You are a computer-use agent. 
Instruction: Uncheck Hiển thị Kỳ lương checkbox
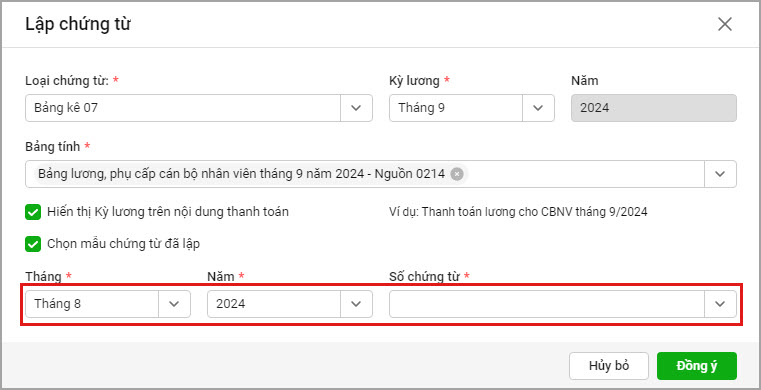click(x=33, y=212)
